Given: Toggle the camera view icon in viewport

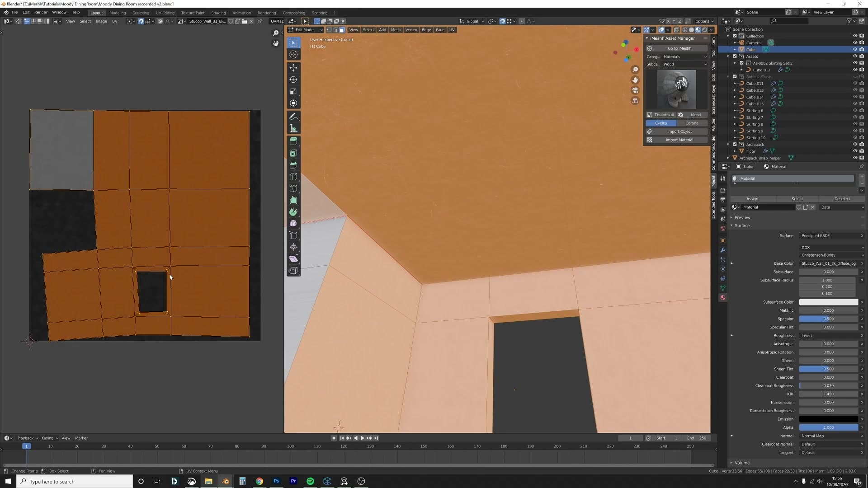Looking at the screenshot, I should [x=635, y=90].
